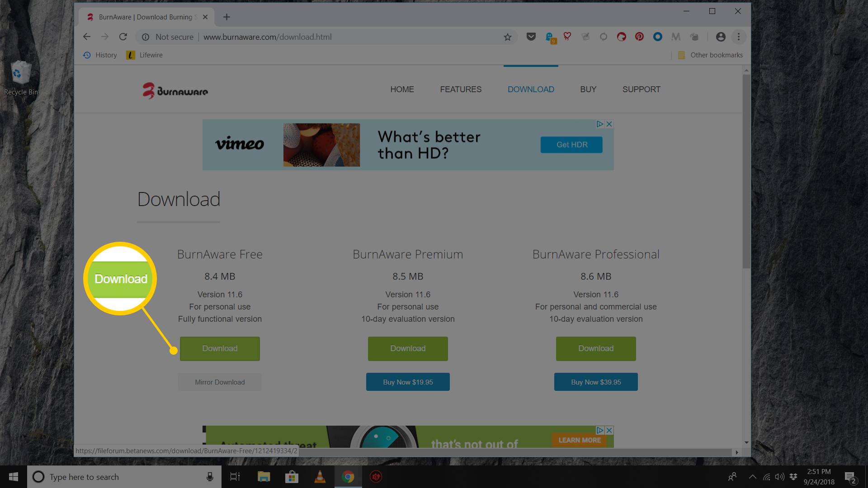Click the Mirror Download button
868x488 pixels.
point(220,382)
